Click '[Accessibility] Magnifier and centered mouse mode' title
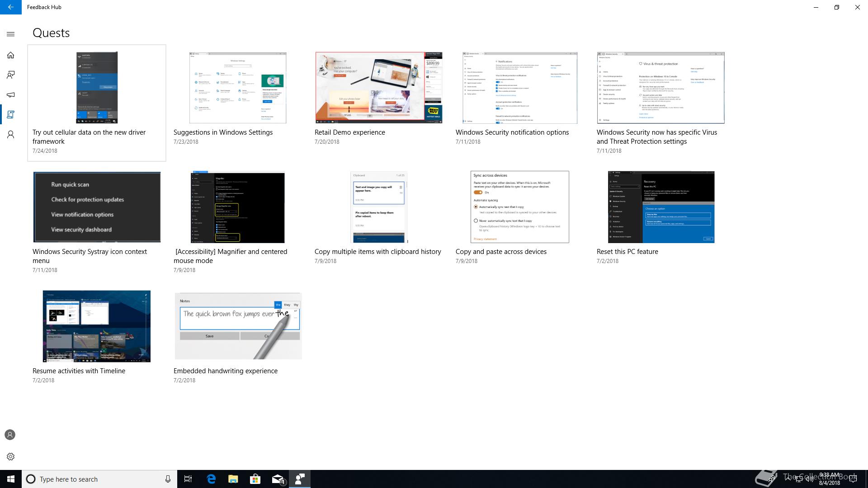This screenshot has height=488, width=868. coord(231,256)
